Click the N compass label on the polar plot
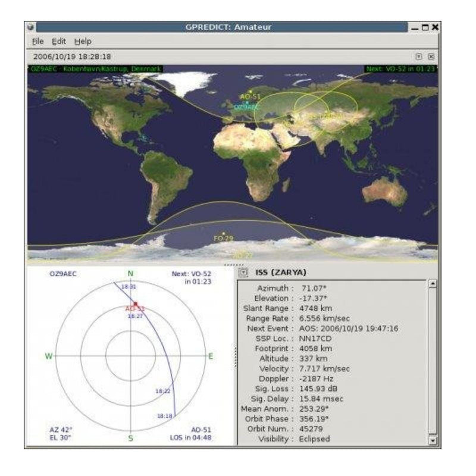 pyautogui.click(x=130, y=274)
